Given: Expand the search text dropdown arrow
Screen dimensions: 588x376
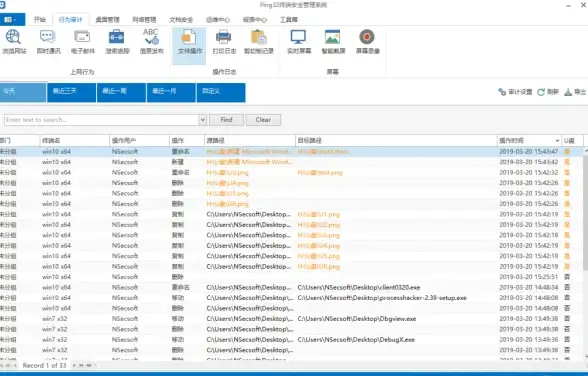Looking at the screenshot, I should [x=202, y=120].
